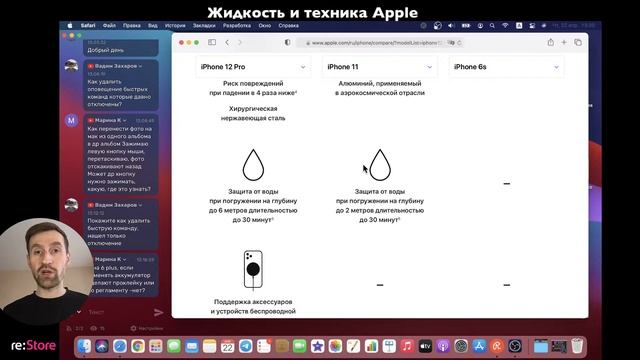
Task: Click the 'Добрый день' chat message
Action: pos(106,50)
